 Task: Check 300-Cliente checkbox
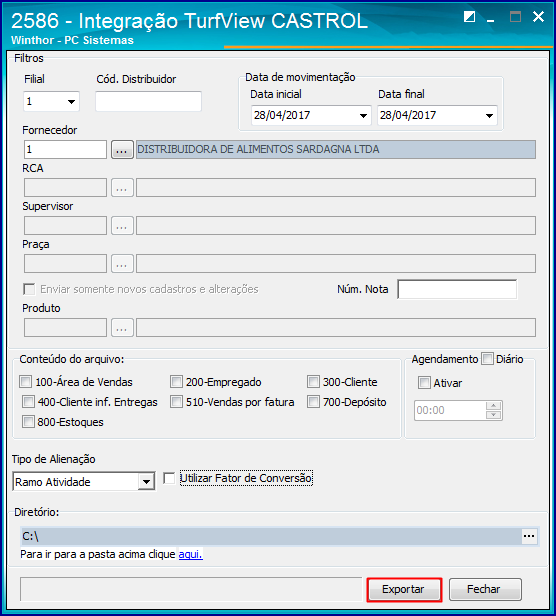pos(313,381)
